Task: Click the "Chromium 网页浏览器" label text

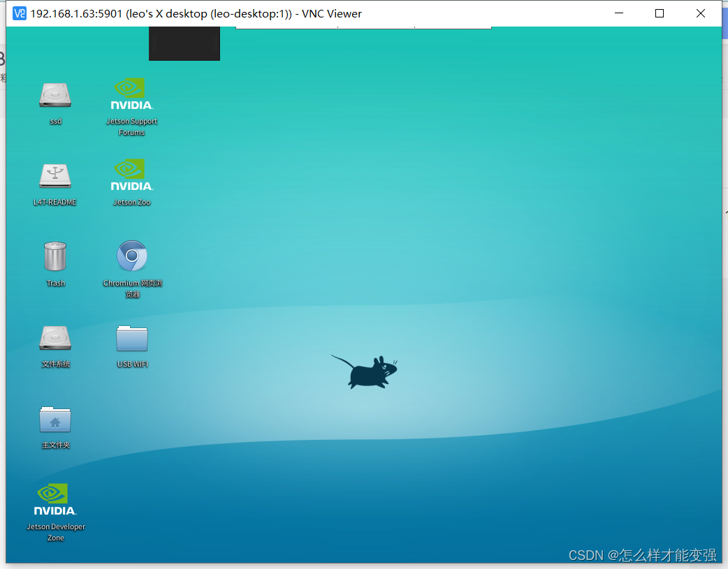Action: click(132, 288)
